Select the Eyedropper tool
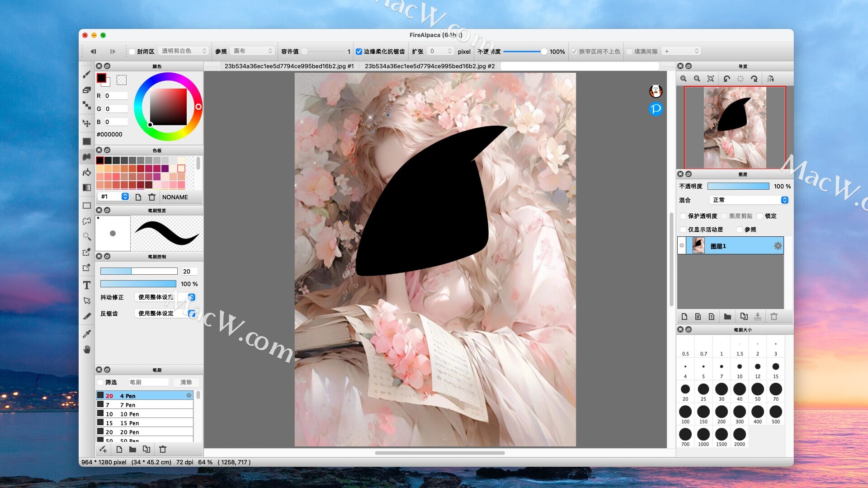The image size is (868, 488). point(87,333)
